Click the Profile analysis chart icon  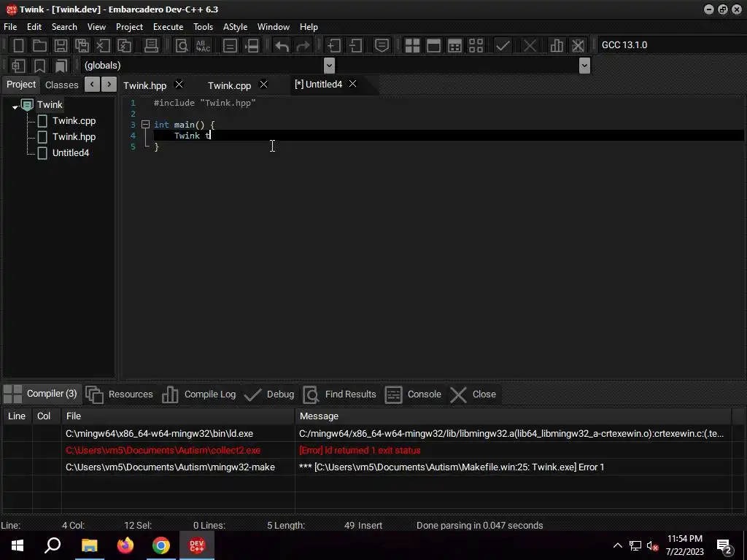coord(557,46)
